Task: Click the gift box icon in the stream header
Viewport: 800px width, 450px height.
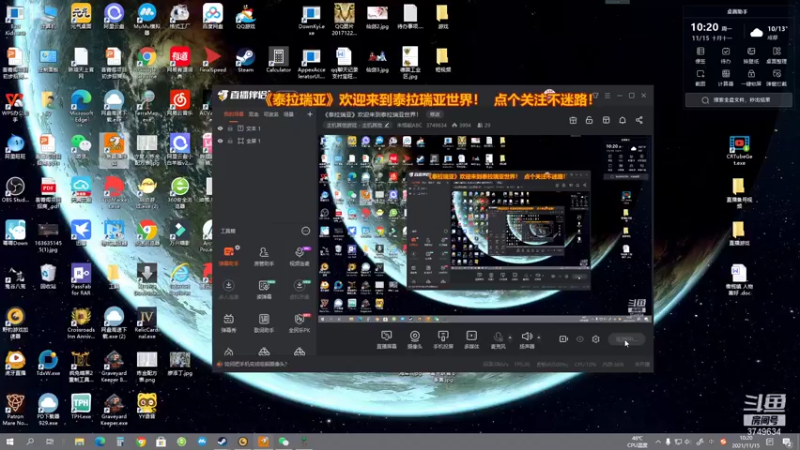Action: click(573, 120)
